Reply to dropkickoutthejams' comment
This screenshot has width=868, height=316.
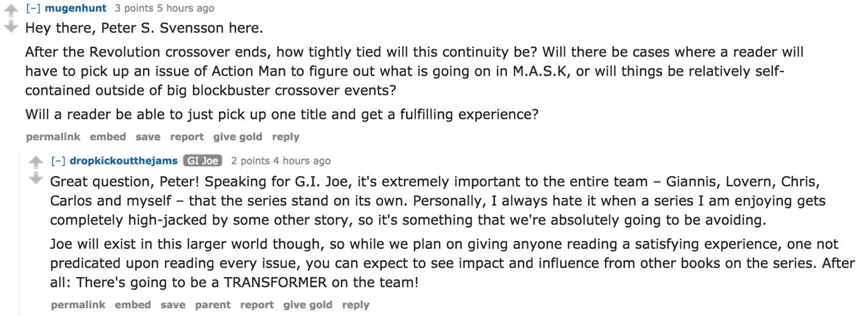click(x=355, y=304)
